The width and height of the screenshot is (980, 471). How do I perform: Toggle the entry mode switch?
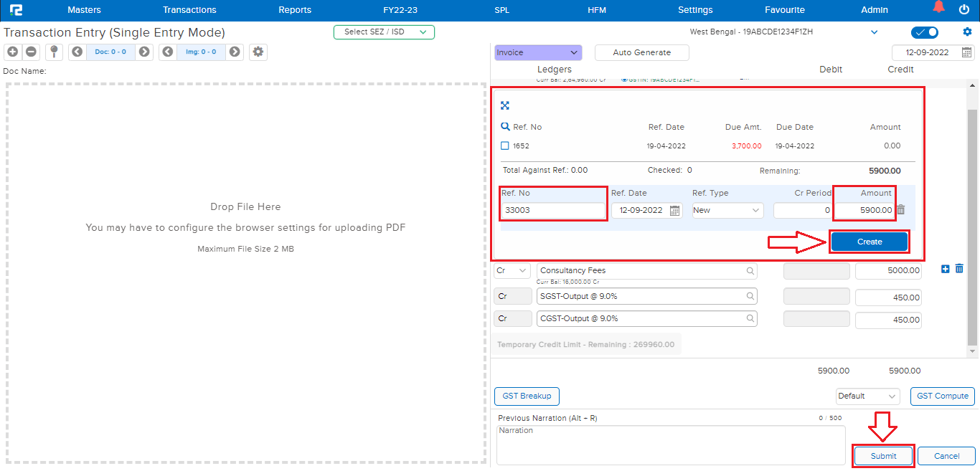click(x=924, y=32)
